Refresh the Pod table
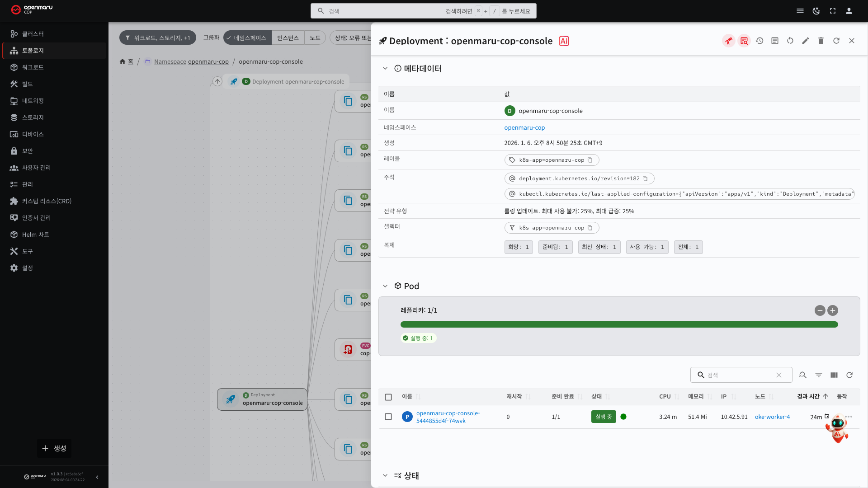868x488 pixels. click(x=849, y=375)
